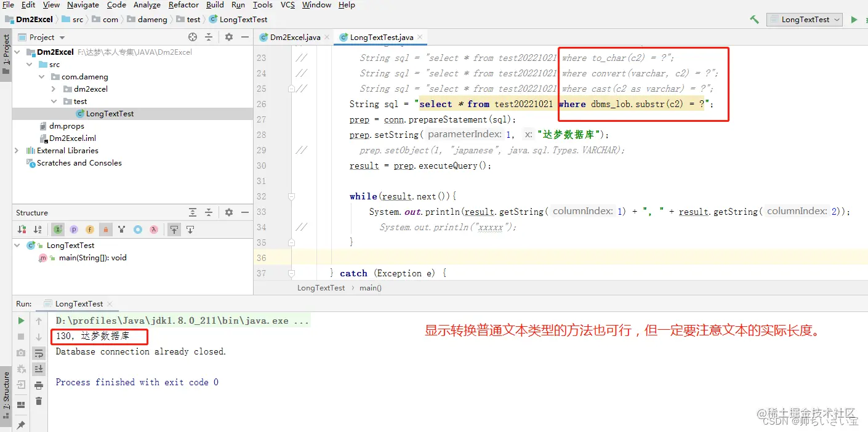
Task: Click the pin tab icon in Run panel
Action: 21,425
